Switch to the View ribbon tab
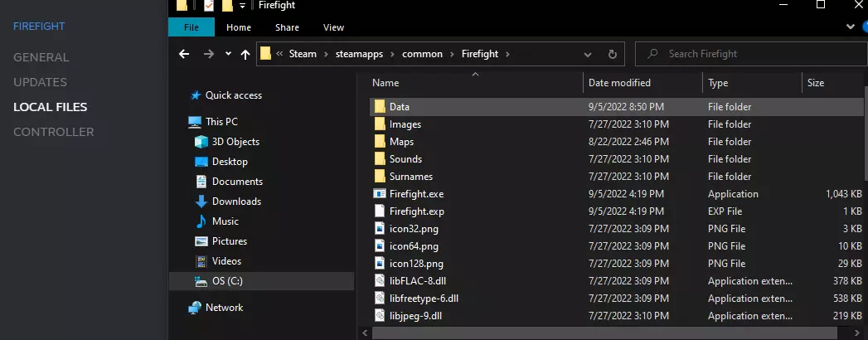The image size is (868, 340). click(x=334, y=27)
